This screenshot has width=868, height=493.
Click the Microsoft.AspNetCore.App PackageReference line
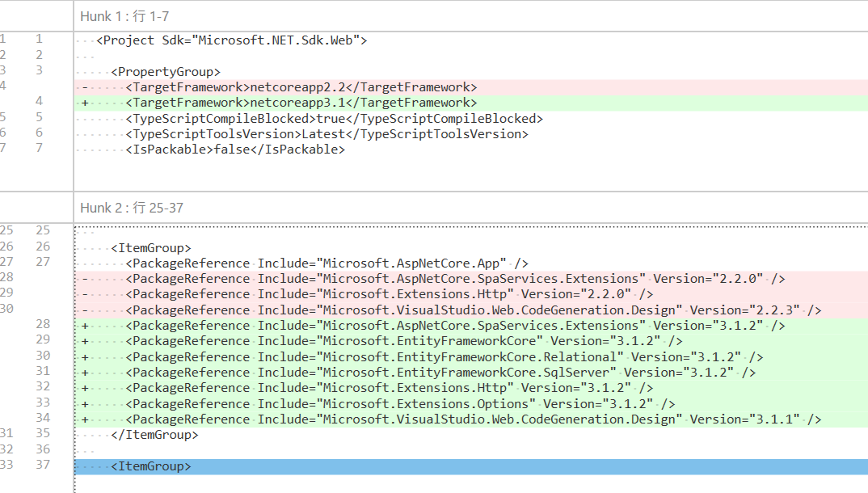pos(327,263)
